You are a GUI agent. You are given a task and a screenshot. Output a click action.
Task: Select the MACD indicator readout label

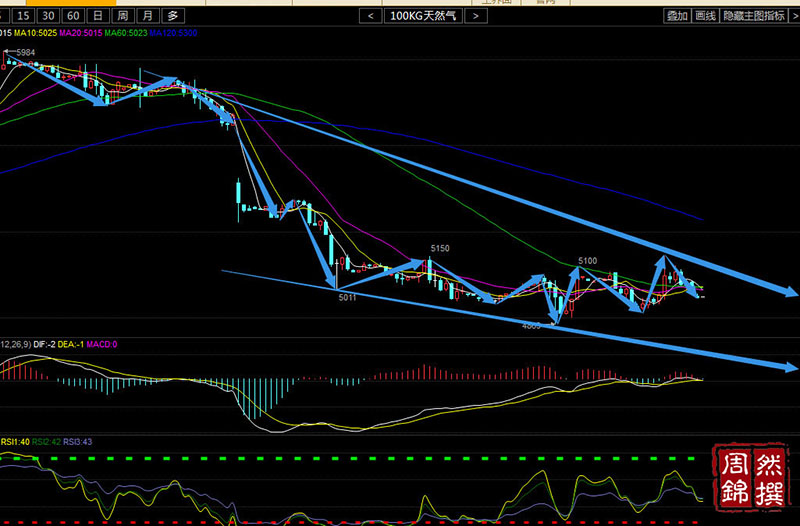click(102, 344)
